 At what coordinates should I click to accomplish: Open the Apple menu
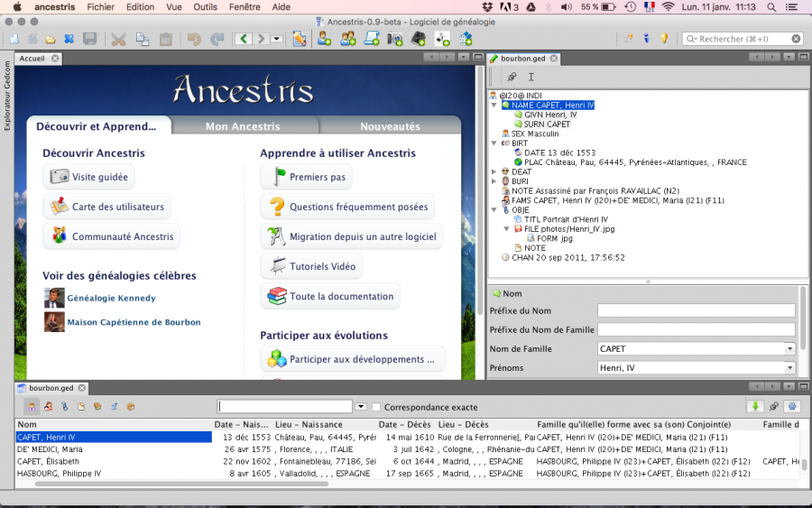[17, 6]
